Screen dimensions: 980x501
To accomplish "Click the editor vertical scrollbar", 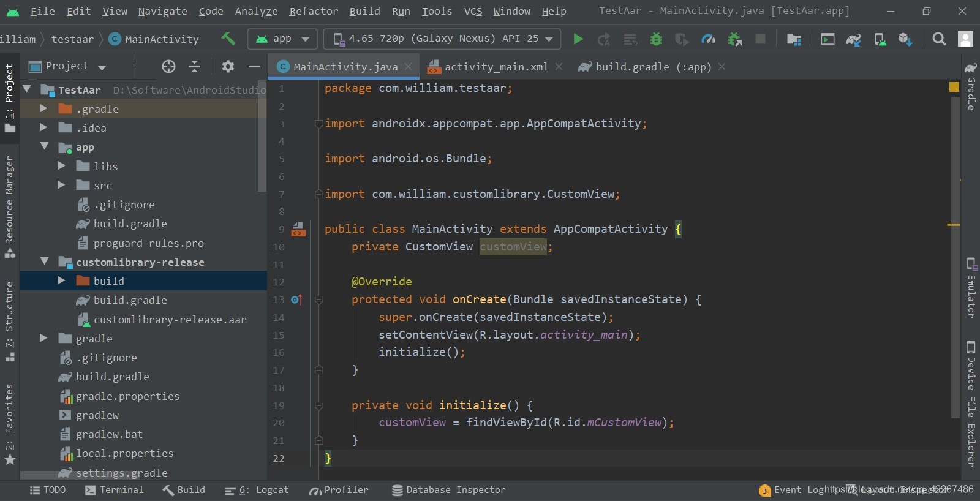I will (955, 257).
